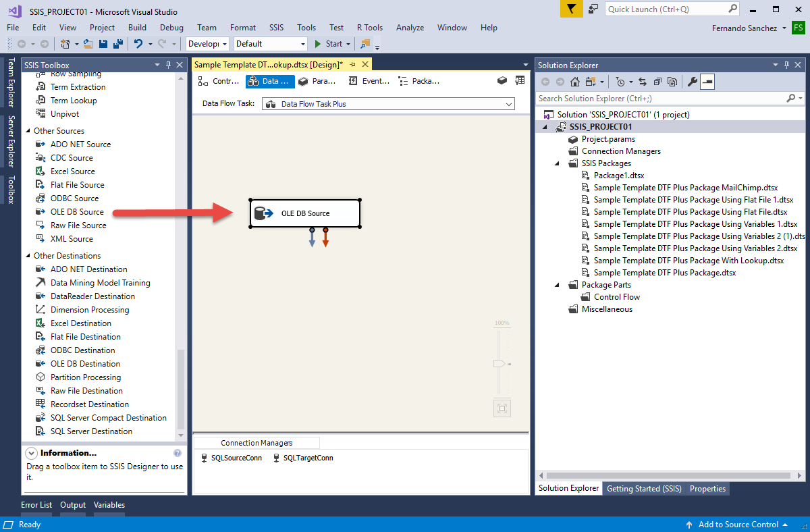
Task: Click the Collapse All icon in Solution Explorer
Action: [x=657, y=82]
